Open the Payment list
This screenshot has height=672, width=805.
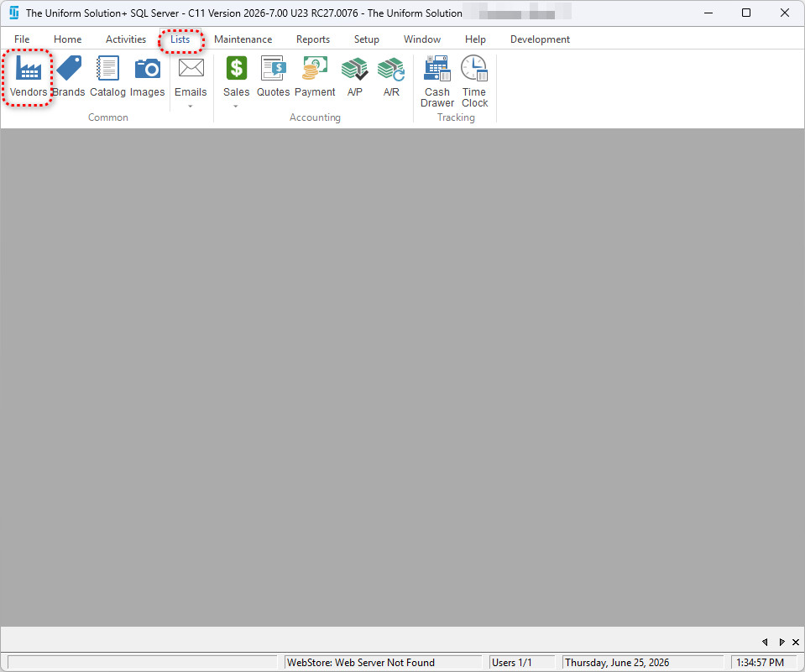coord(315,77)
